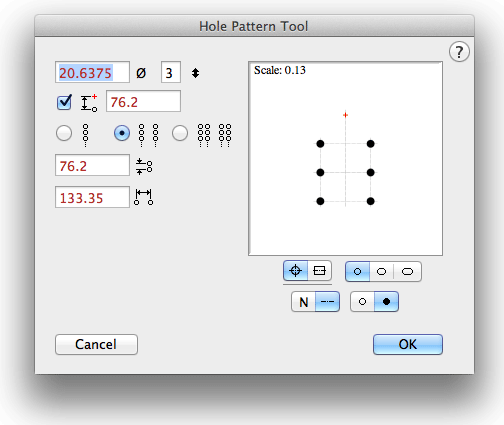Select the single column hole pattern

point(64,133)
